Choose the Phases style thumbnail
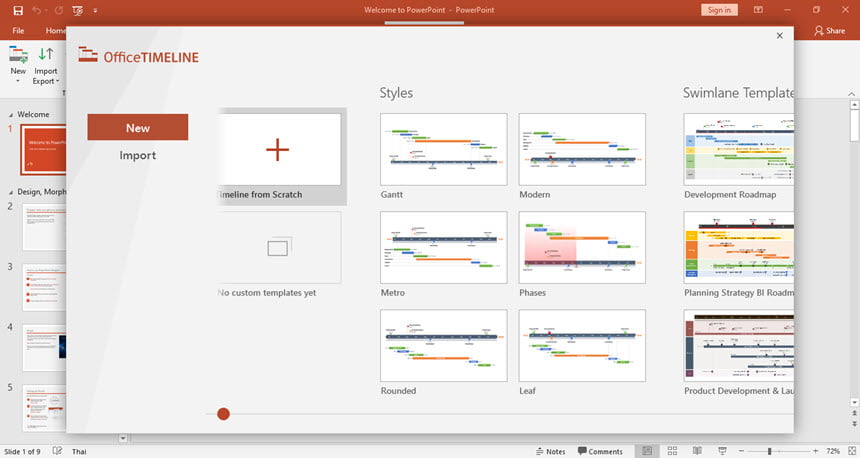The height and width of the screenshot is (458, 860). tap(582, 247)
